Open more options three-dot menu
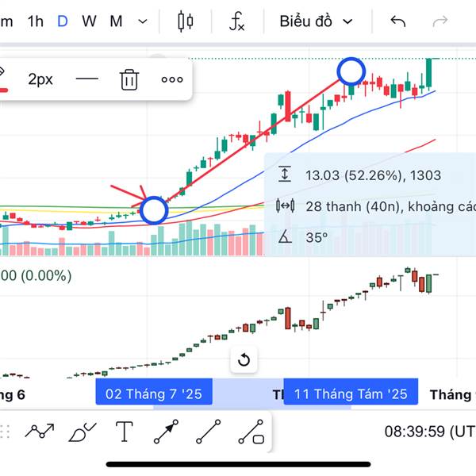The width and height of the screenshot is (476, 476). [x=172, y=79]
